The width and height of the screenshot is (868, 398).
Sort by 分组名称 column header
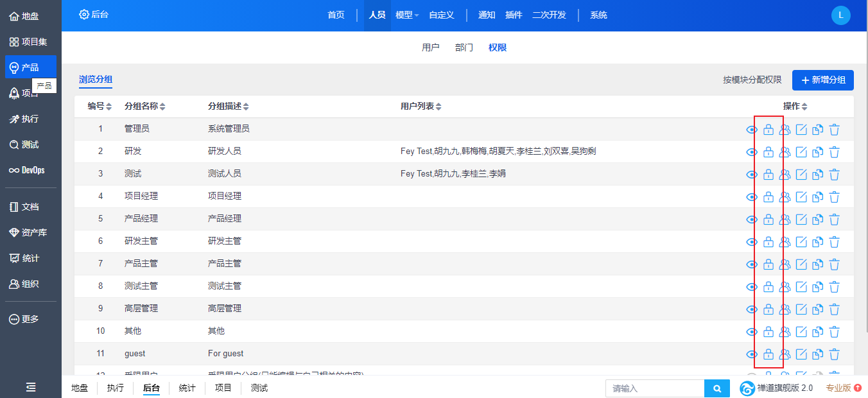[144, 107]
